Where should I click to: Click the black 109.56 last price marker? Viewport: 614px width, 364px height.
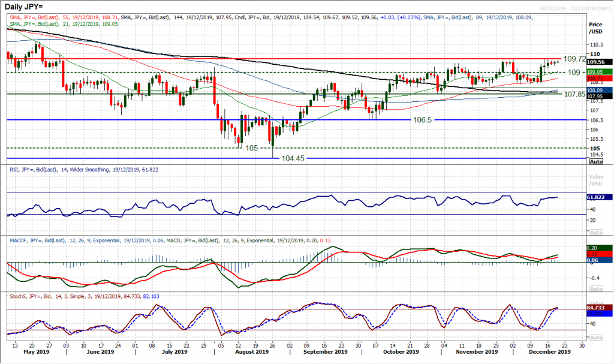pos(595,61)
